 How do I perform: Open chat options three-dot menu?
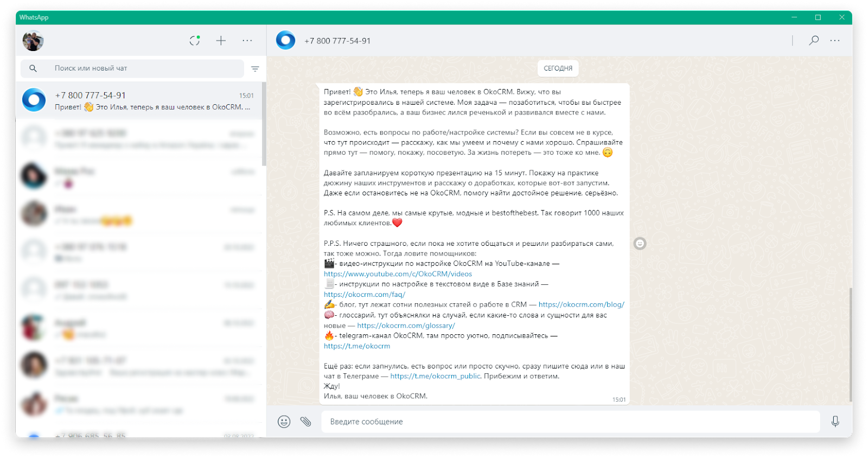835,41
